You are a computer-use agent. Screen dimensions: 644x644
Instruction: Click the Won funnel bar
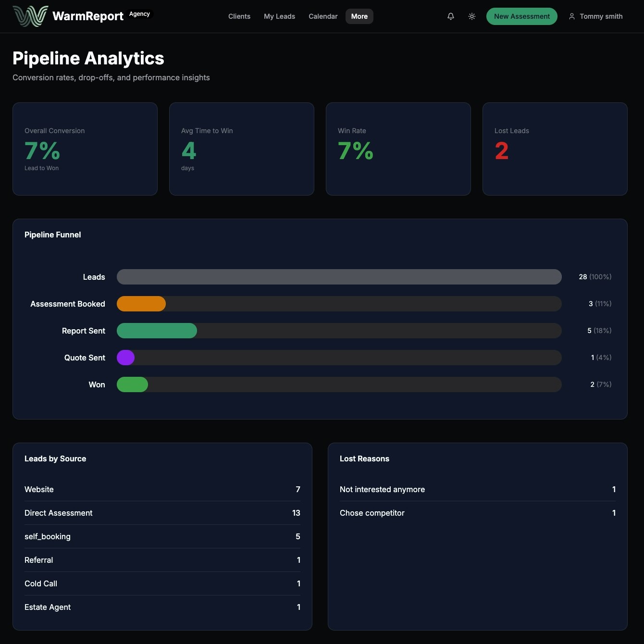[133, 384]
